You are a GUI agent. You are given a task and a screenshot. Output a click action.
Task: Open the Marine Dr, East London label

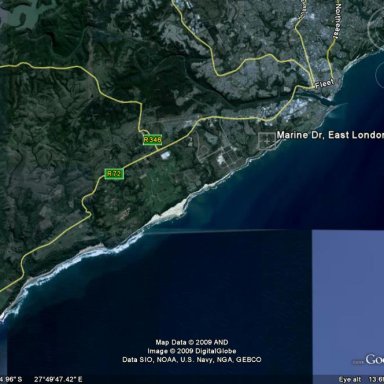click(330, 135)
